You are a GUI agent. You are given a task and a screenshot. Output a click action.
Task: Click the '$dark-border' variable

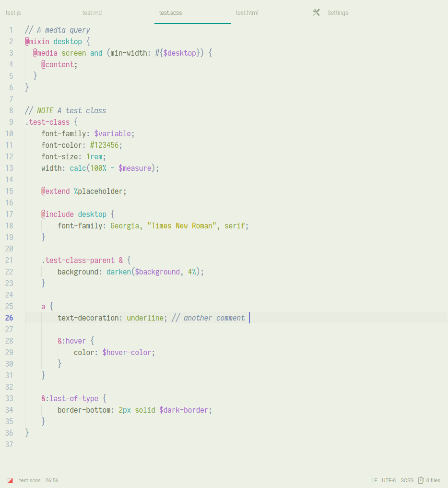[x=184, y=410]
